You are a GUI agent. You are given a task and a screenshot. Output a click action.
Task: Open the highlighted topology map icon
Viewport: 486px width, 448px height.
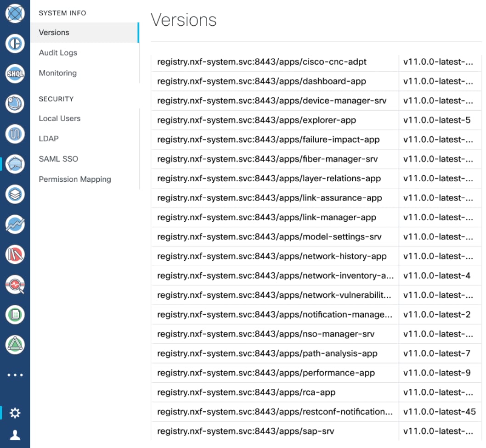coord(15,164)
